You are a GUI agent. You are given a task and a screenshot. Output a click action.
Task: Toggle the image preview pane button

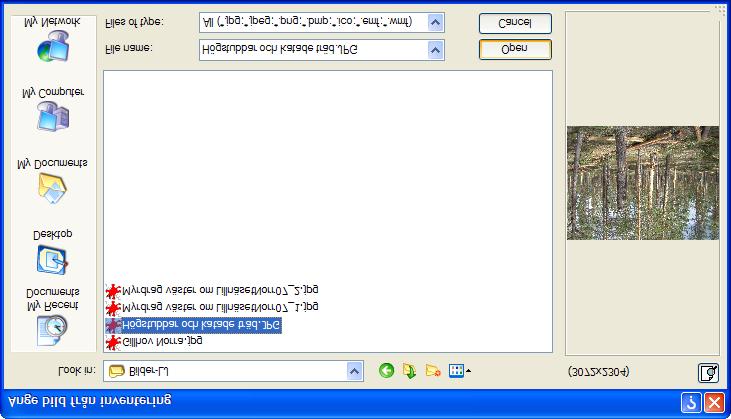point(708,372)
